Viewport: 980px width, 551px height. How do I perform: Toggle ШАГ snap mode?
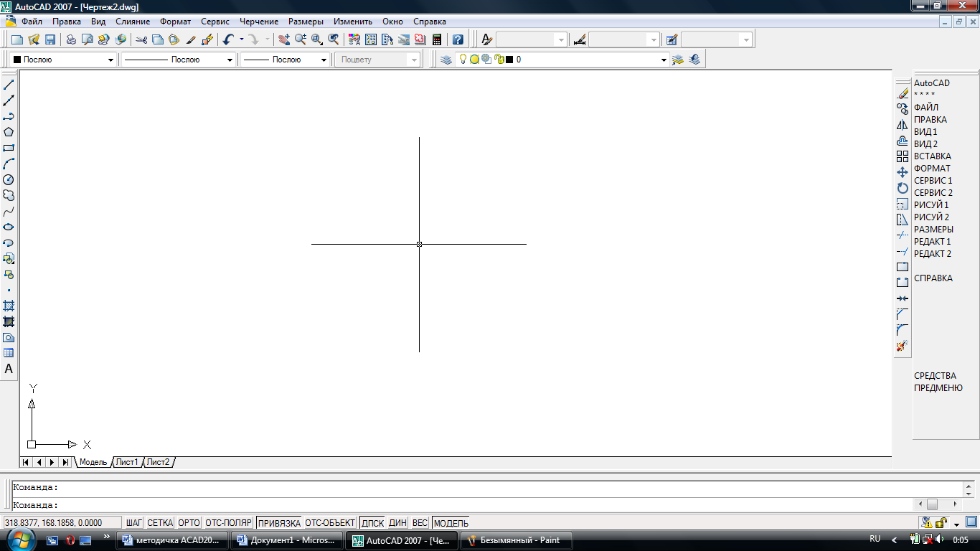tap(134, 523)
